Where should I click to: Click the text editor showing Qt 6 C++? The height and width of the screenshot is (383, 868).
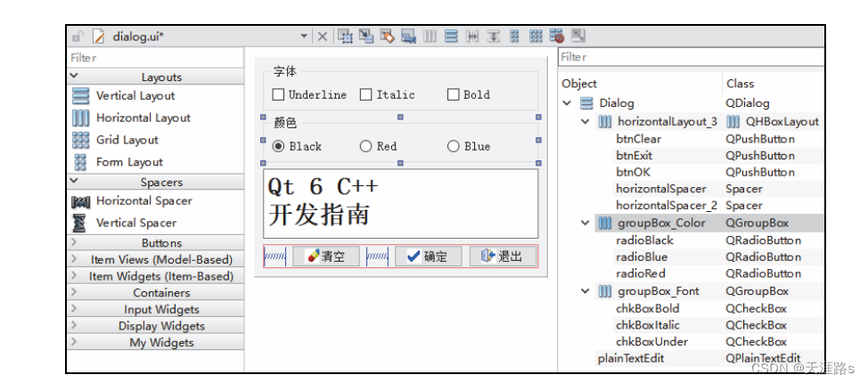click(401, 204)
